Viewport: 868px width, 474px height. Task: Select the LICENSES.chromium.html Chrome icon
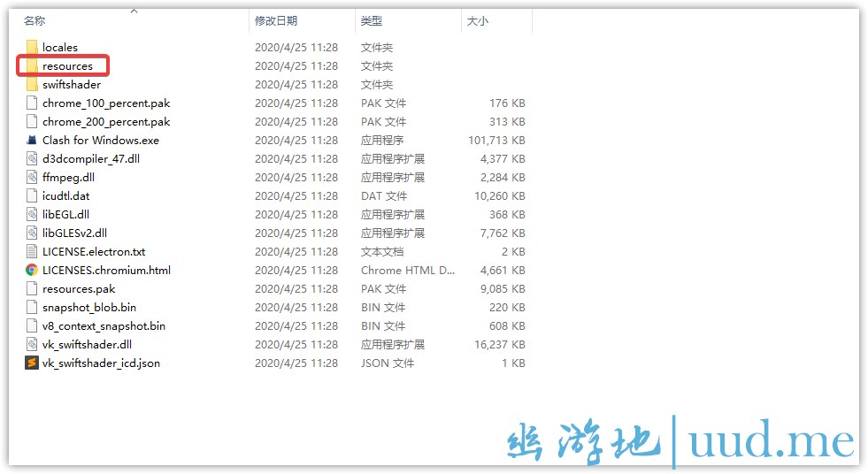[32, 271]
